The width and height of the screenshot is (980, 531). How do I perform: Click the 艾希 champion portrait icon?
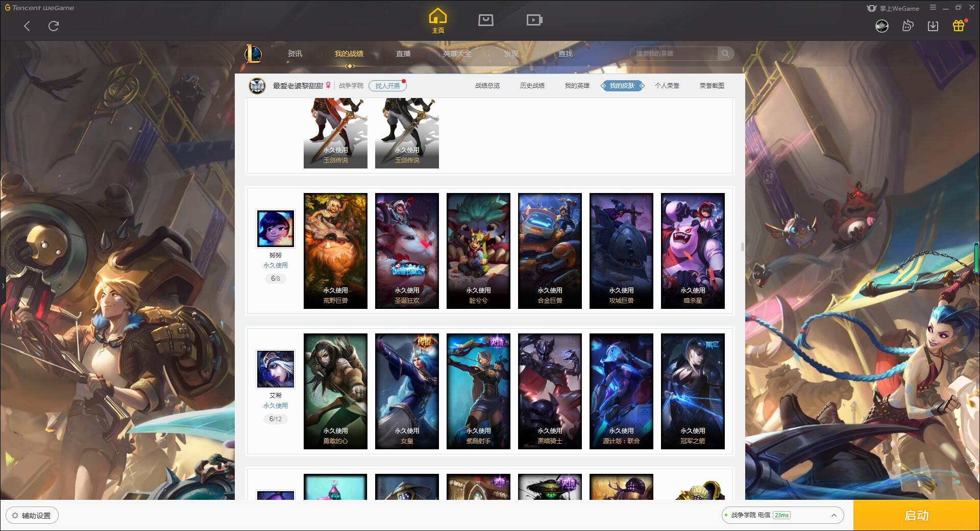coord(276,369)
